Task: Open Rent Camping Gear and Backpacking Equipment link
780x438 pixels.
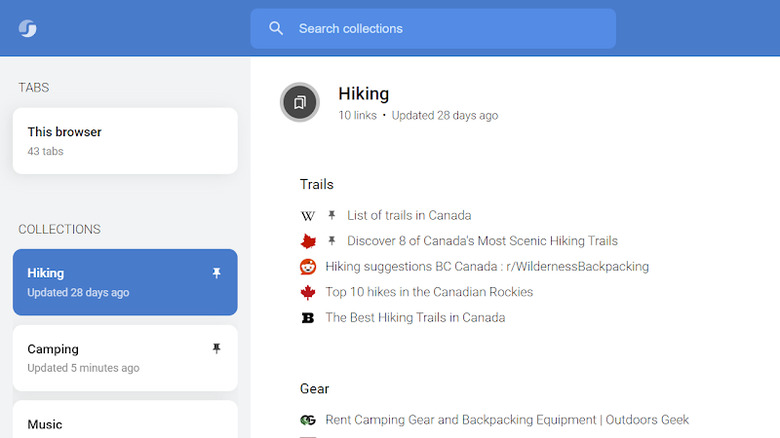Action: [506, 420]
